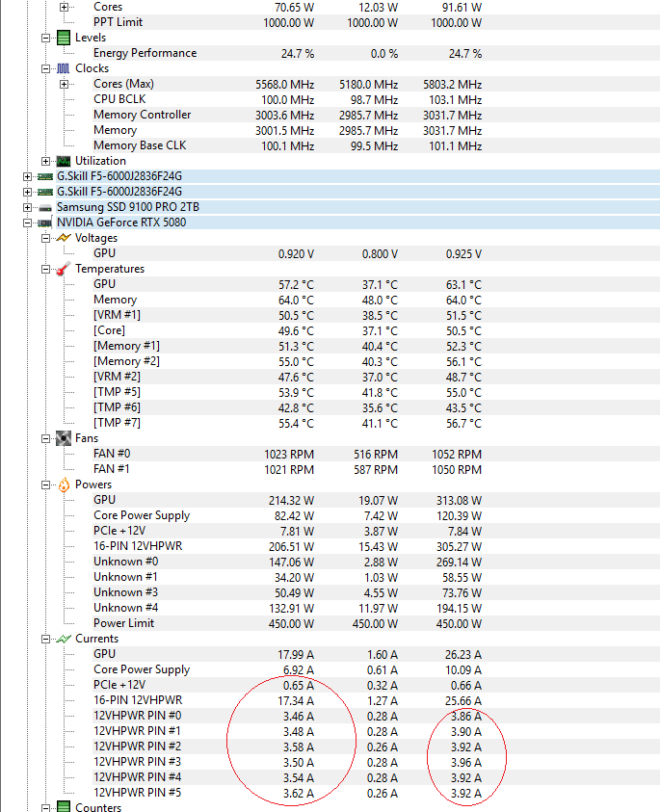The height and width of the screenshot is (812, 660).
Task: Collapse the Levels section
Action: tap(45, 38)
